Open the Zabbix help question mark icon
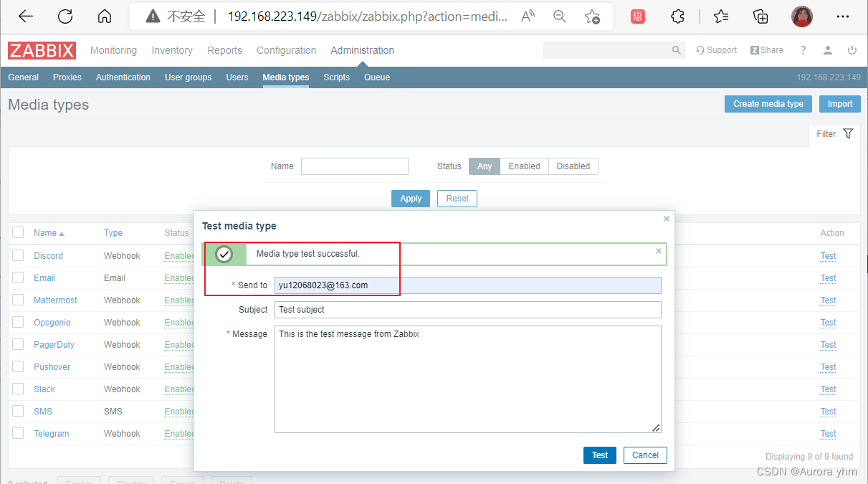The image size is (868, 484). coord(803,50)
